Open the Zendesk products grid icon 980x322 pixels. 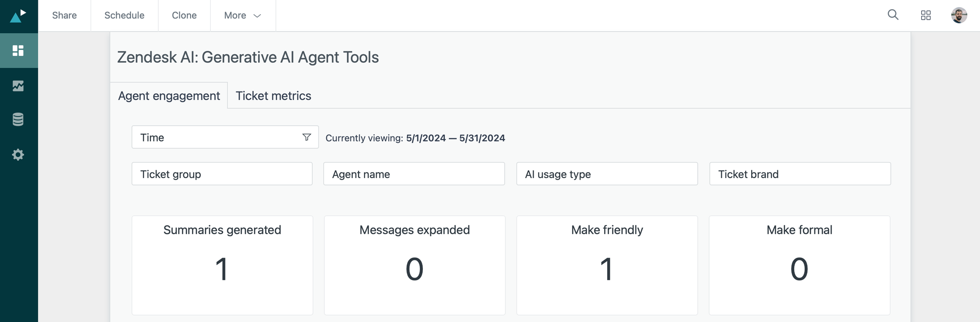coord(926,16)
